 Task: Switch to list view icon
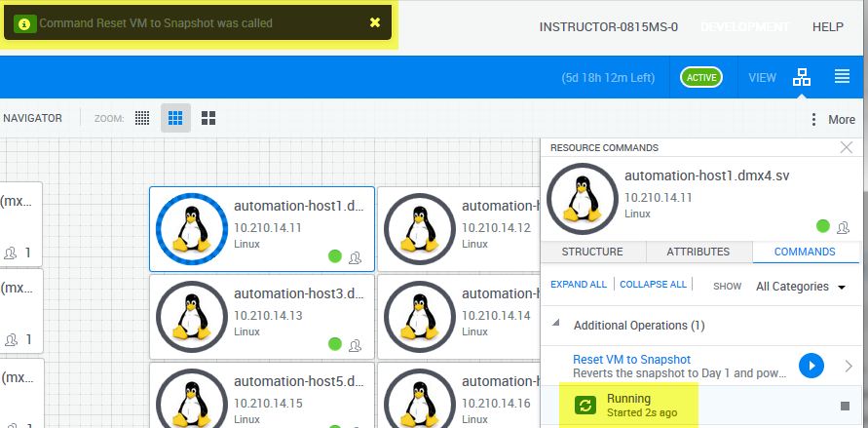click(x=842, y=77)
